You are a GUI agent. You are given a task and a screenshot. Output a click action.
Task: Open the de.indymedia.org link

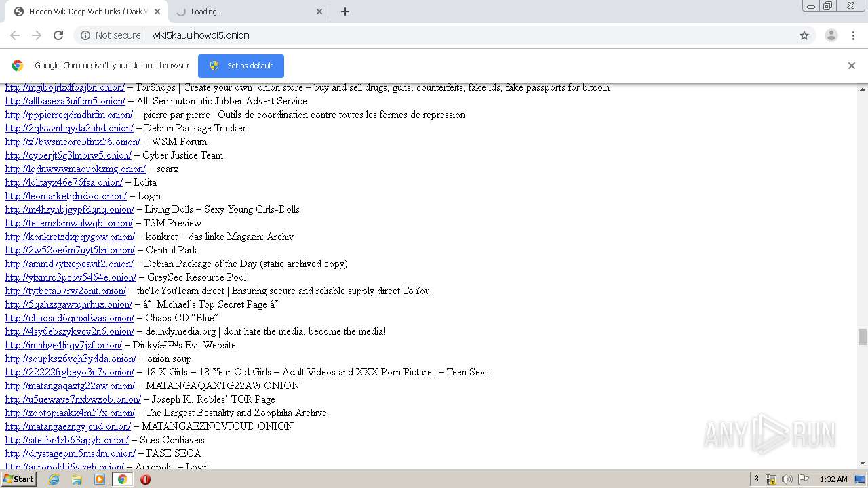[x=70, y=331]
